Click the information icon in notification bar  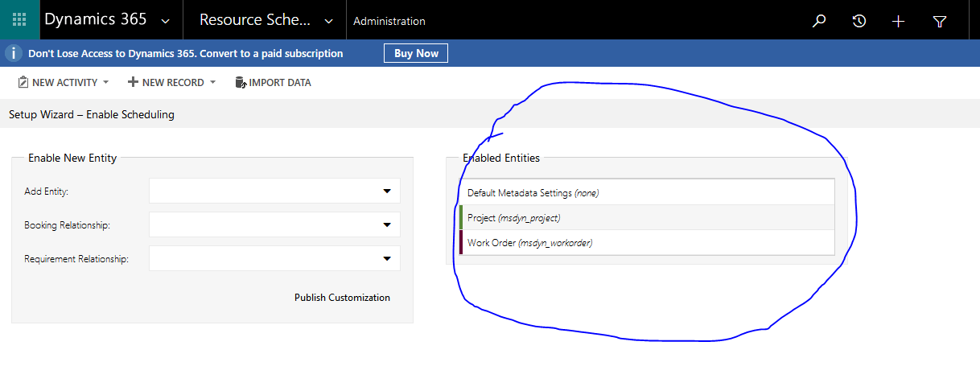13,53
